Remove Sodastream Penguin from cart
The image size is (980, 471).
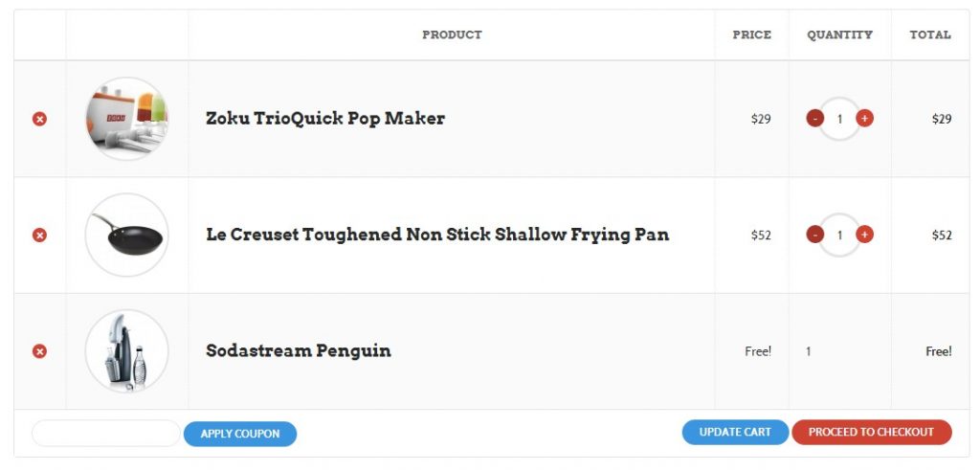pos(39,351)
